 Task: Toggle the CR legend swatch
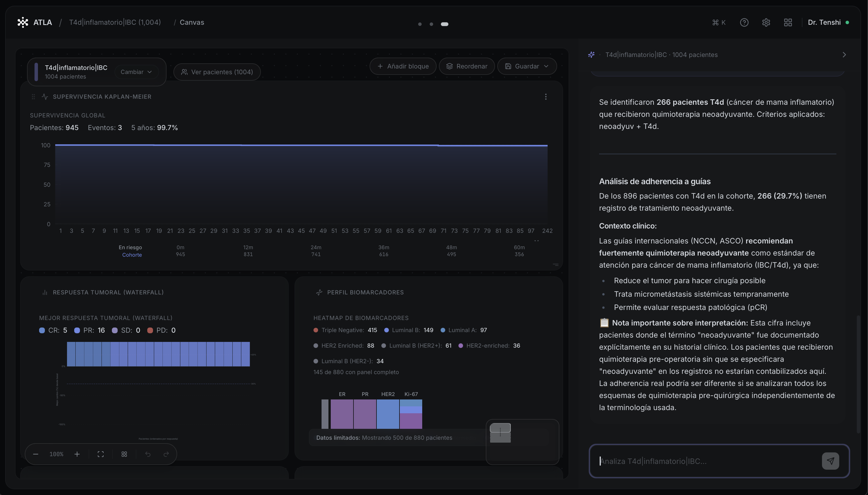point(42,330)
